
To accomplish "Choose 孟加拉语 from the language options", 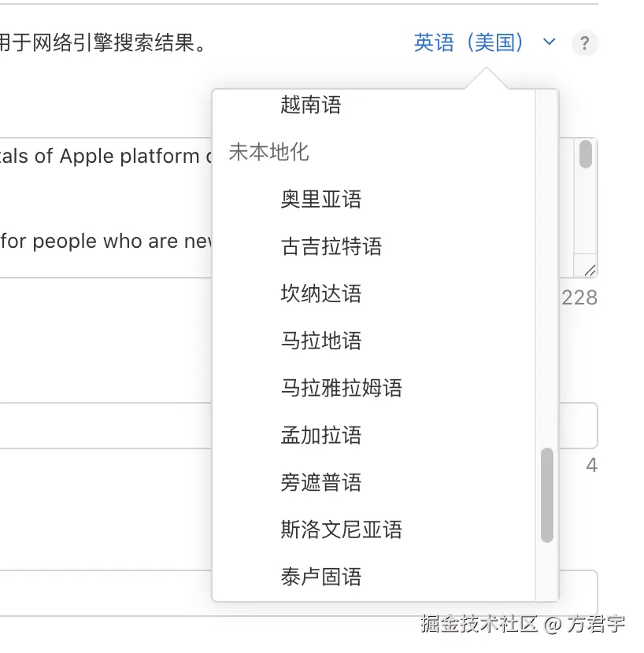I will click(320, 435).
